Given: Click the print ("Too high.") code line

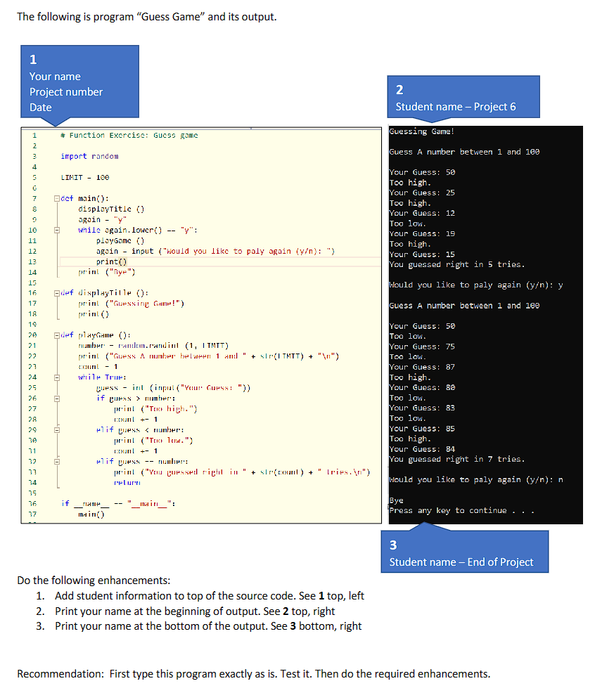Looking at the screenshot, I should pyautogui.click(x=155, y=409).
